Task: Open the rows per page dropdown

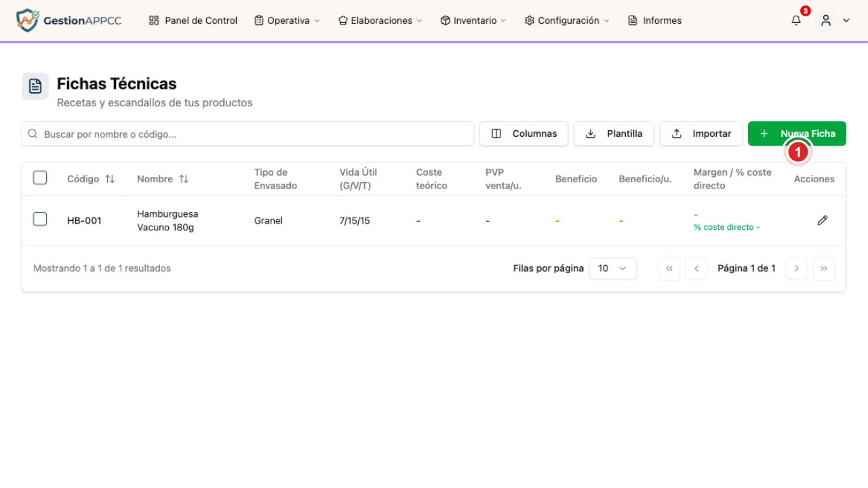Action: [613, 268]
